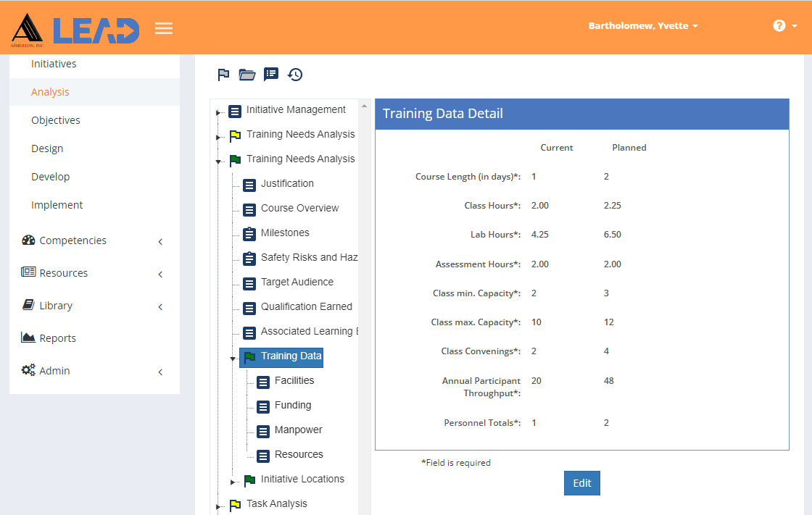The image size is (812, 515).
Task: Click the Competencies gauge icon
Action: click(x=28, y=240)
